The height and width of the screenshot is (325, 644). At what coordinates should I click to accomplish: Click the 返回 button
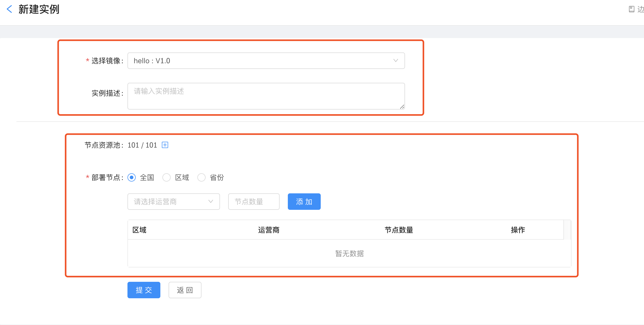[x=185, y=290]
